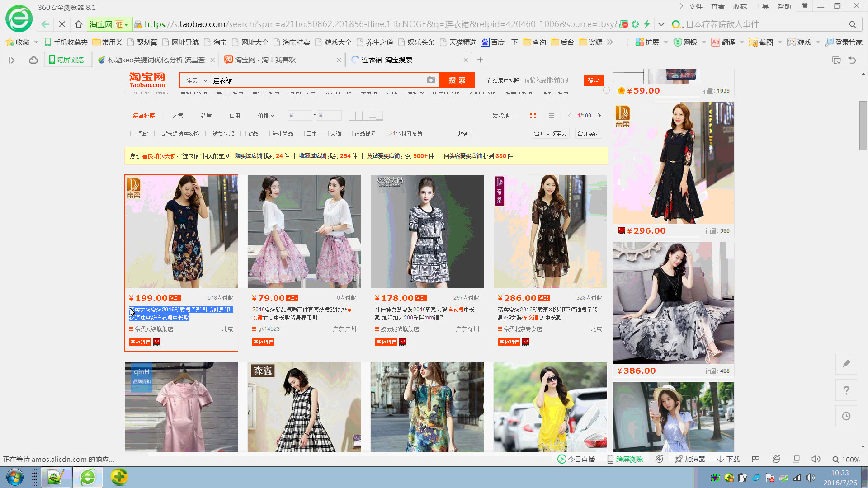Switch to list view icon
Screen dimensions: 868x488
(x=552, y=116)
